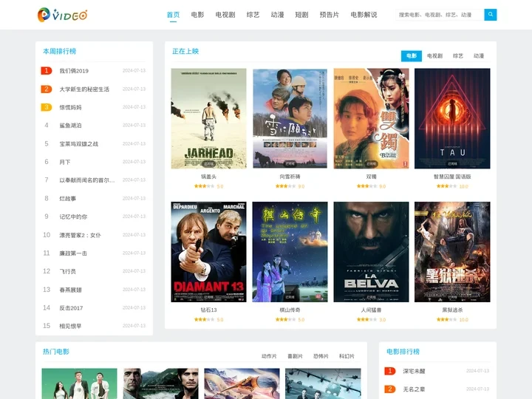
Task: Open rank 12 飞行员
Action: [67, 271]
